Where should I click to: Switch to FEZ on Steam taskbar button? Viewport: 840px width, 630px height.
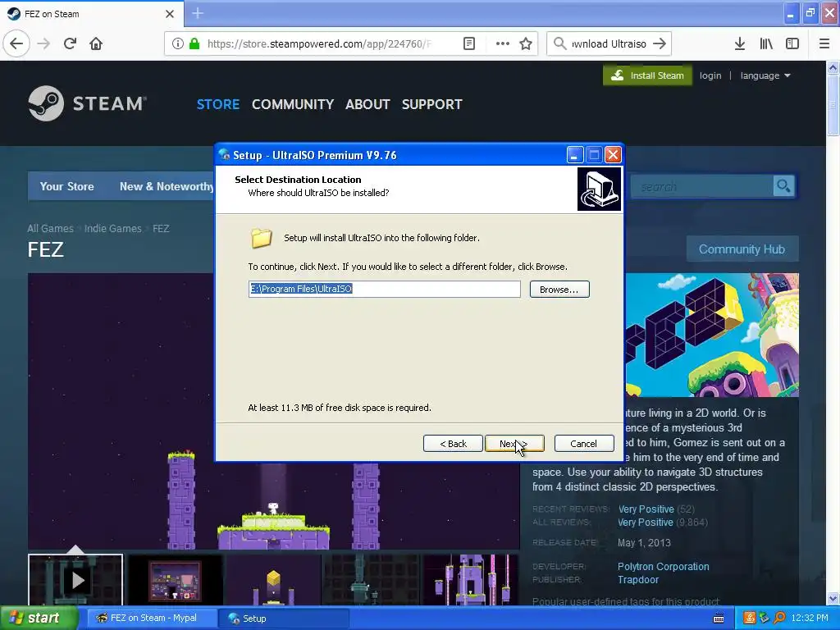click(x=152, y=619)
